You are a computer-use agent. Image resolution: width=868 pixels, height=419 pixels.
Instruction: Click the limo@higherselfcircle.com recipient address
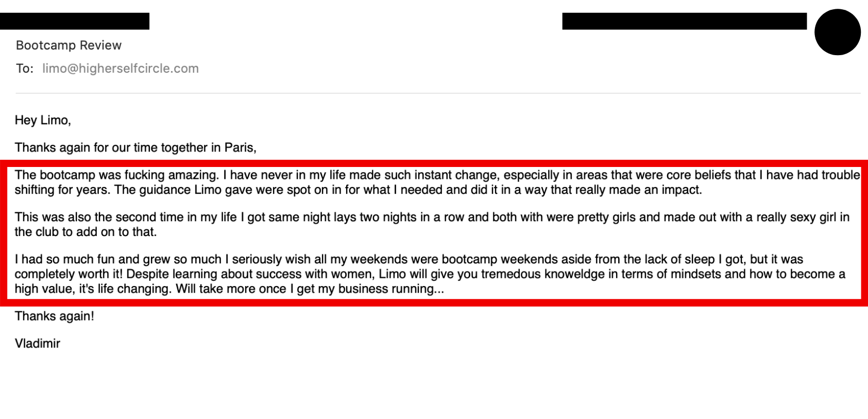pos(121,69)
